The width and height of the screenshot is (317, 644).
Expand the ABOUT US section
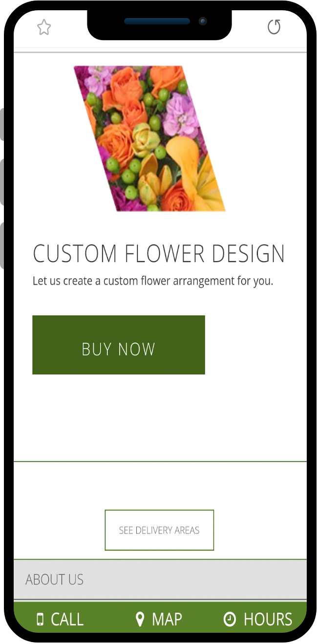click(160, 579)
